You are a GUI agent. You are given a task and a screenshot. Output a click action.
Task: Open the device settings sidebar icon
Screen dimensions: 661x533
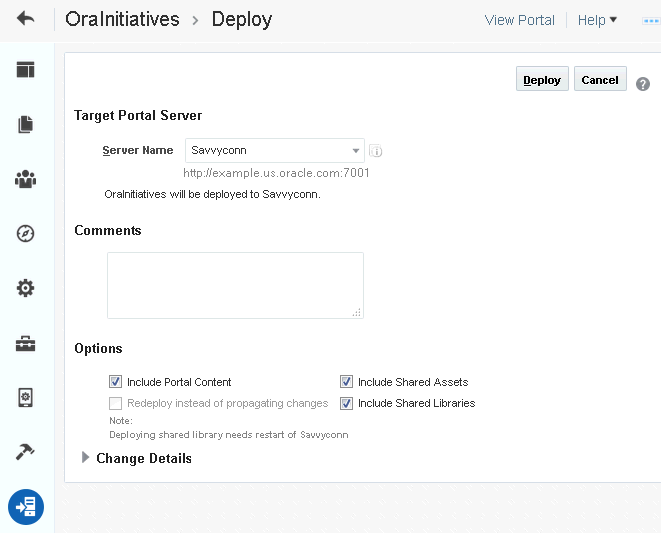pyautogui.click(x=25, y=398)
